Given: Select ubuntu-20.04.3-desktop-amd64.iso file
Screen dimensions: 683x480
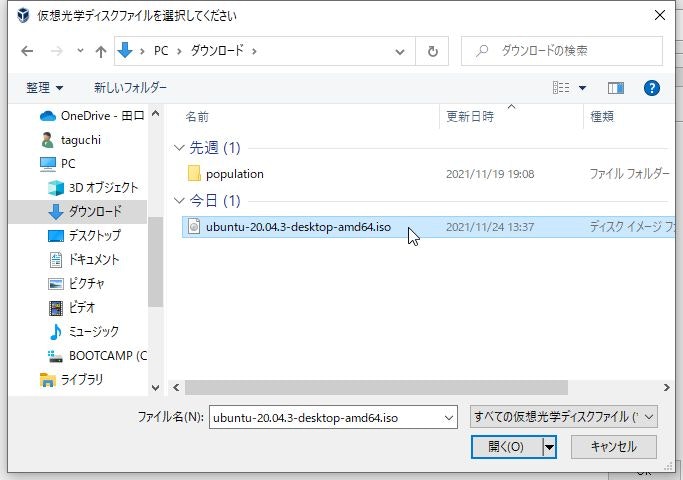Looking at the screenshot, I should 298,227.
